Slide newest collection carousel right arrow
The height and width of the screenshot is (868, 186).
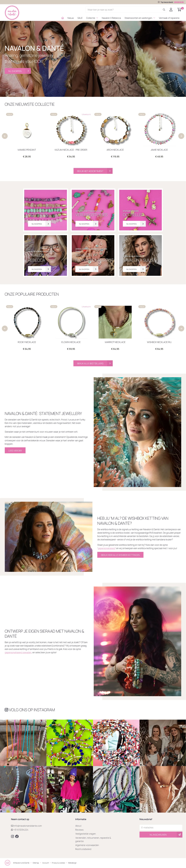181,136
